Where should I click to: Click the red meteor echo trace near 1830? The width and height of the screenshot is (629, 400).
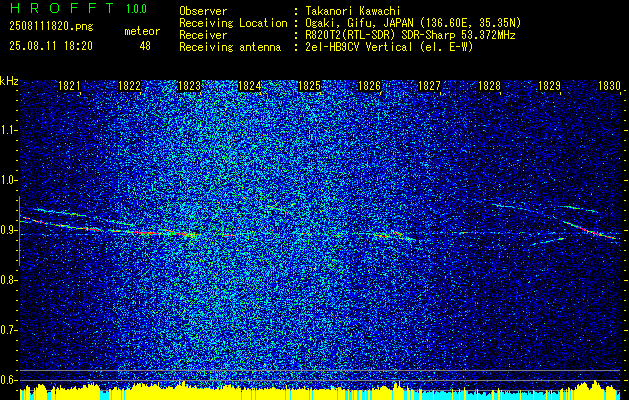click(x=590, y=230)
